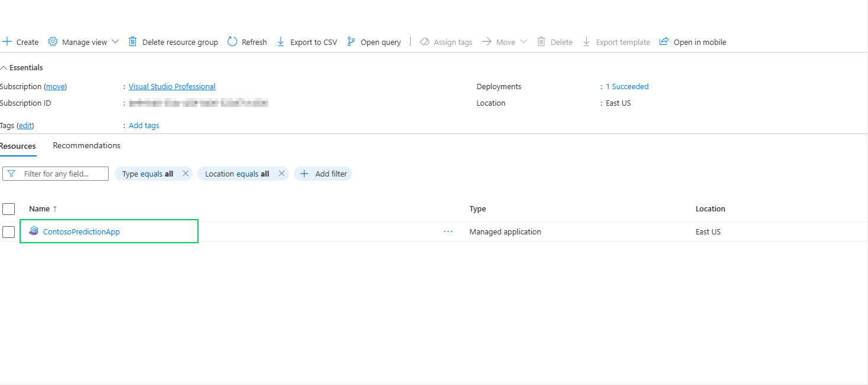Tick the select all resources checkbox
868x385 pixels.
click(9, 209)
